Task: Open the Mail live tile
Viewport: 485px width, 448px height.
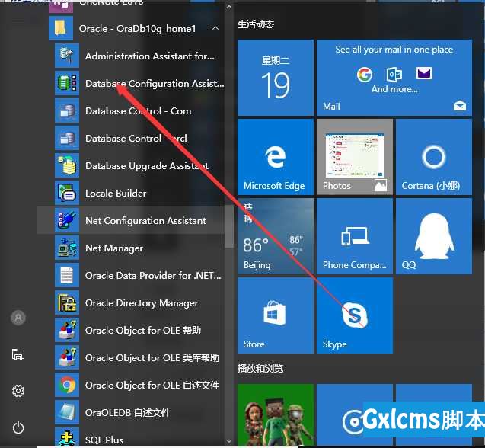Action: pyautogui.click(x=394, y=78)
